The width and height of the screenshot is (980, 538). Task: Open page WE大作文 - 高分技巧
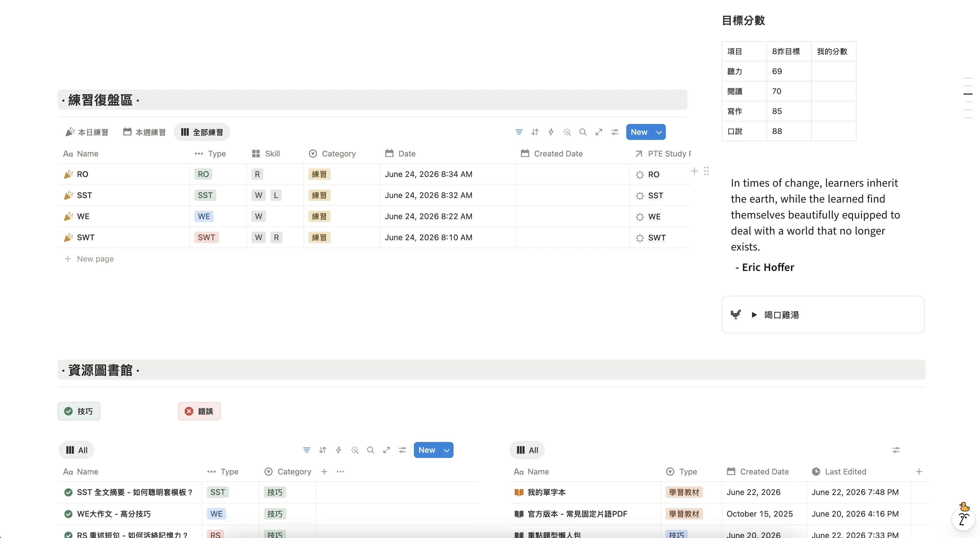point(114,514)
